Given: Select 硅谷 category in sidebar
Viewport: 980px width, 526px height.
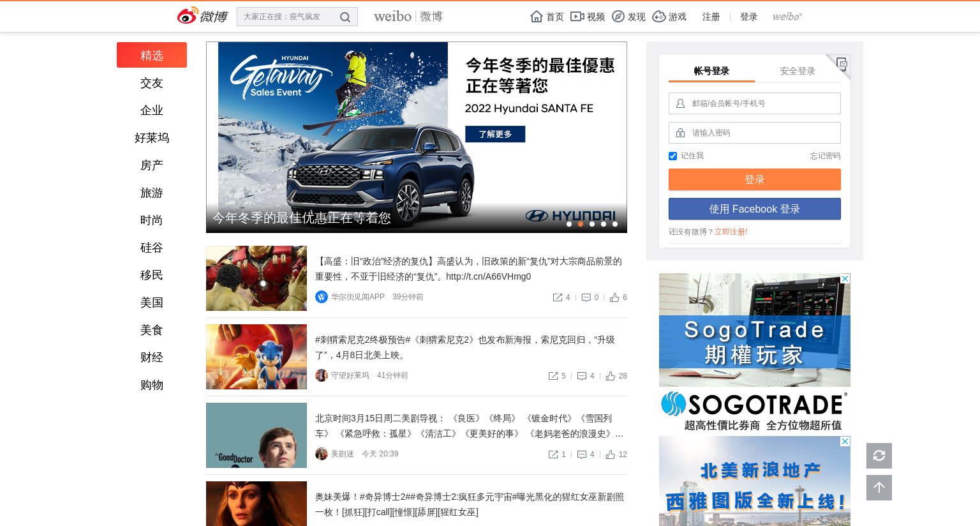Looking at the screenshot, I should (152, 248).
